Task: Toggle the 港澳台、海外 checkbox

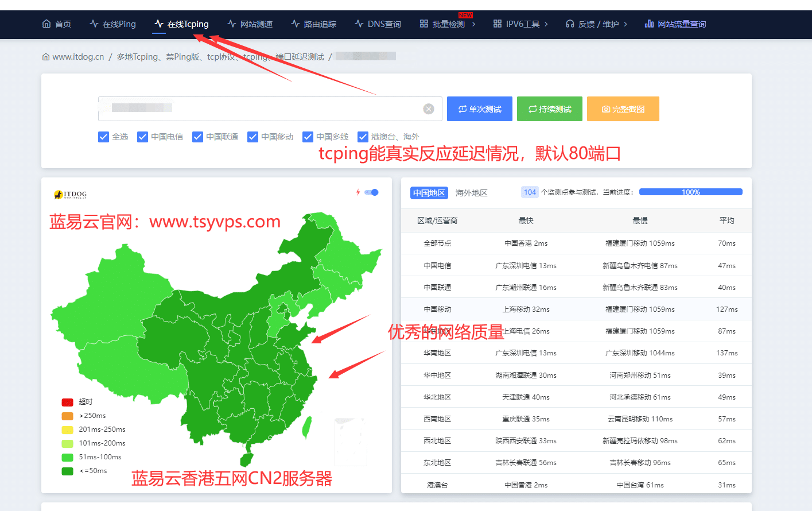Action: click(363, 137)
